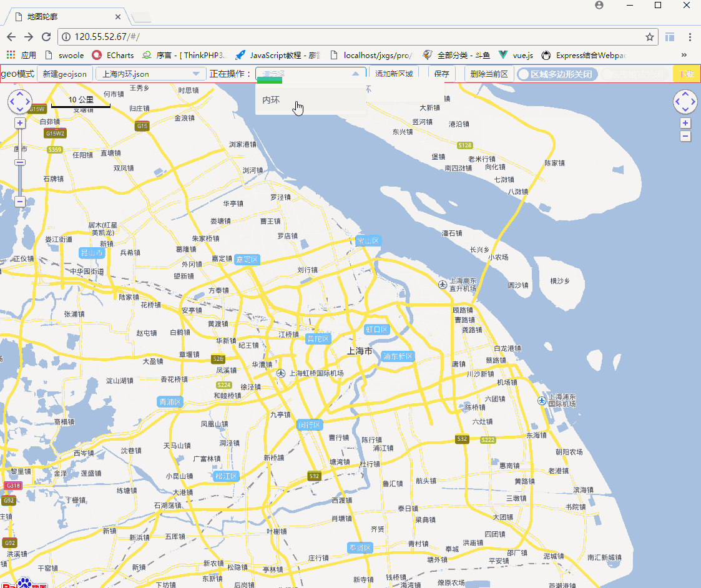This screenshot has height=588, width=701.
Task: Zoom in using left plus button
Action: pyautogui.click(x=20, y=123)
